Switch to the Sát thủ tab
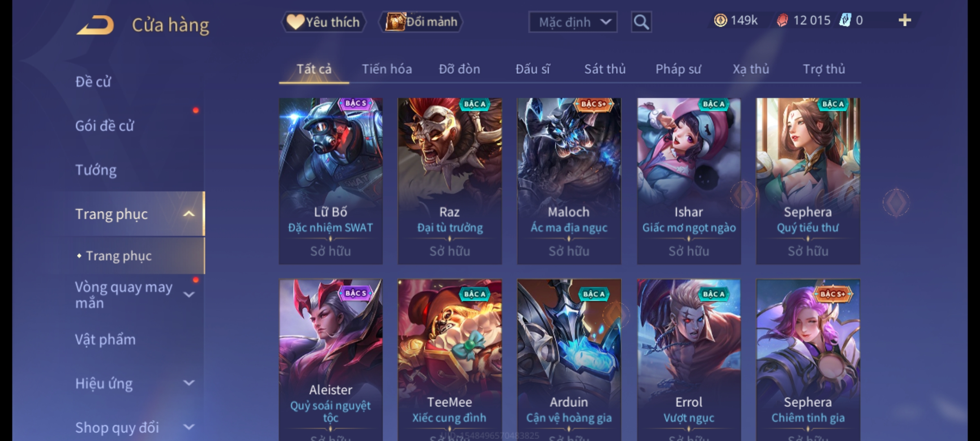Screen dimensions: 980x441 tap(605, 69)
